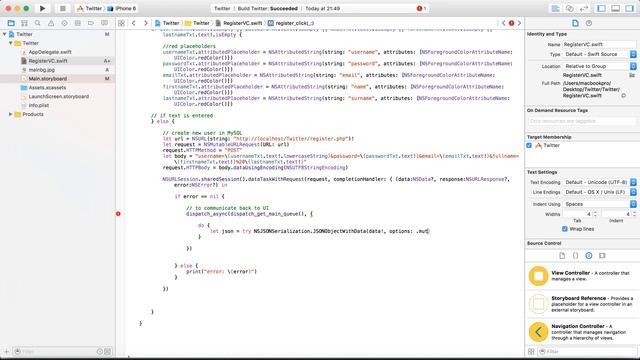This screenshot has width=640, height=360.
Task: Open Location dropdown Relative to Group
Action: (x=600, y=66)
